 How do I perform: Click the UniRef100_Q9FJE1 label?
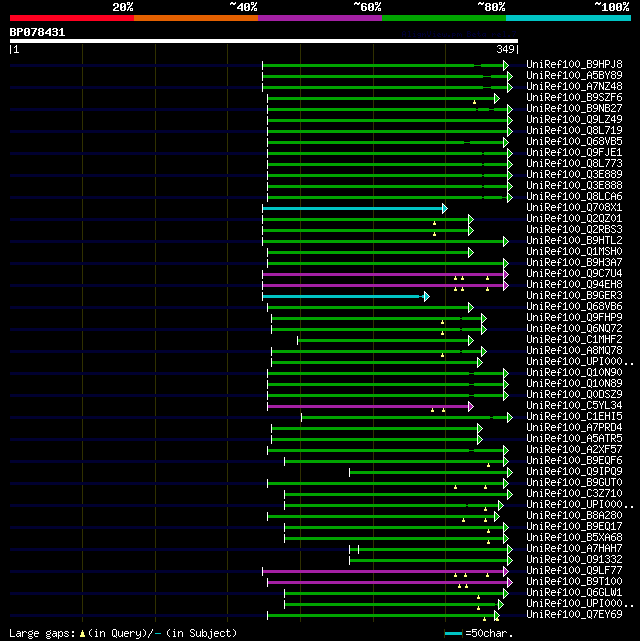574,153
